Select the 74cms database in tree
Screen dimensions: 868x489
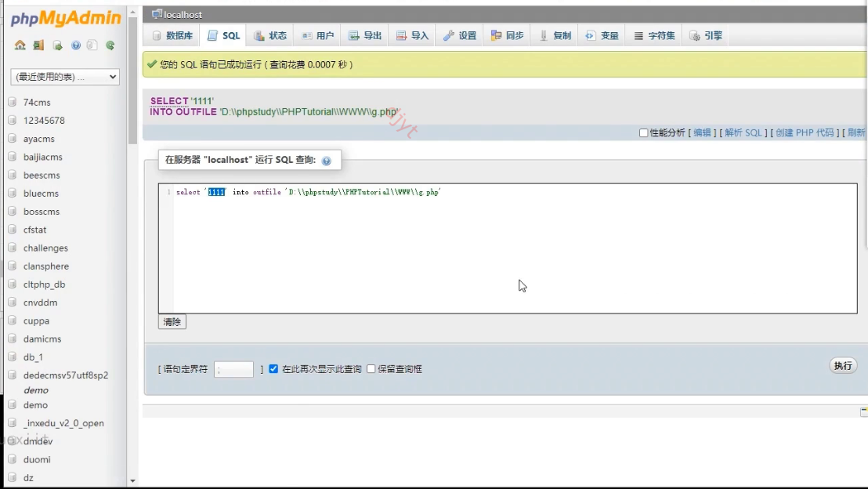click(37, 103)
